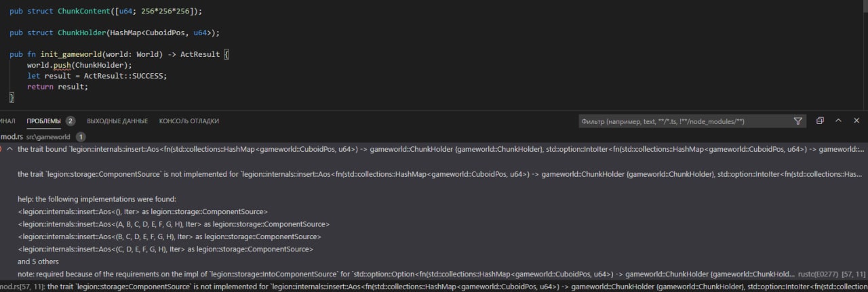868x292 pixels.
Task: Click the Aos<(C, D, E, F, G, H), Iter> line
Action: [165, 249]
